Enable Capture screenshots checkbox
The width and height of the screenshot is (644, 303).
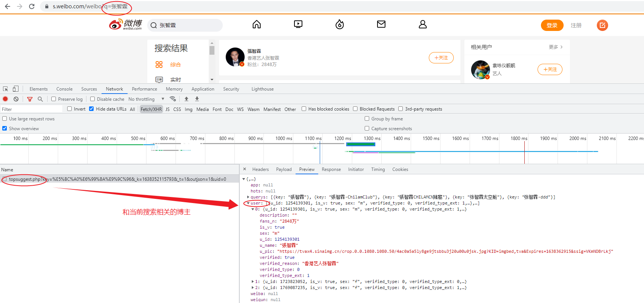point(367,128)
